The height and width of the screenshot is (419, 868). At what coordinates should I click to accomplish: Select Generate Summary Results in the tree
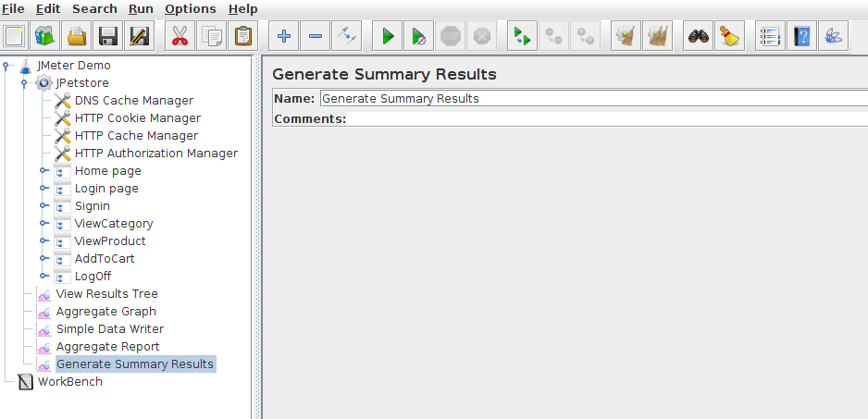136,364
